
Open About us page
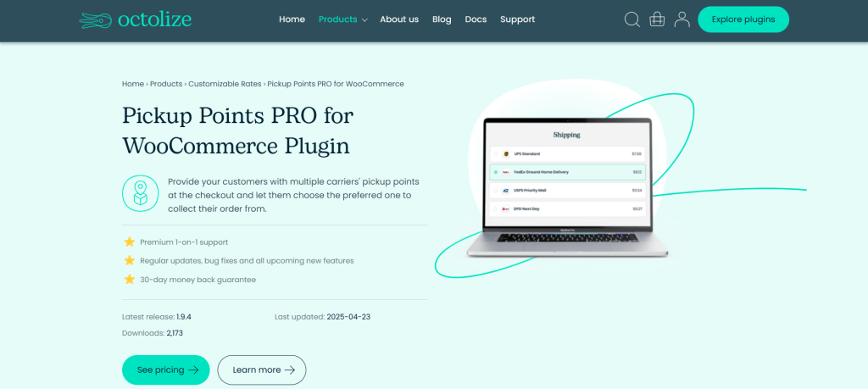tap(399, 19)
